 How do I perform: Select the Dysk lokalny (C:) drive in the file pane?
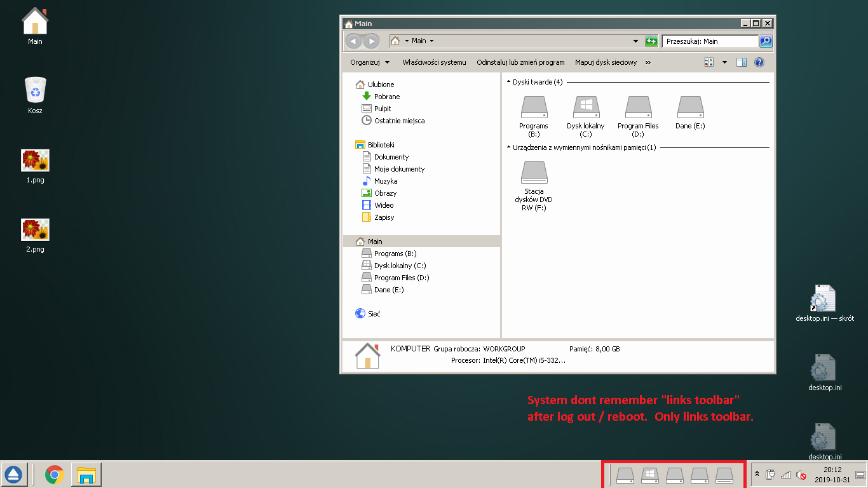click(586, 116)
